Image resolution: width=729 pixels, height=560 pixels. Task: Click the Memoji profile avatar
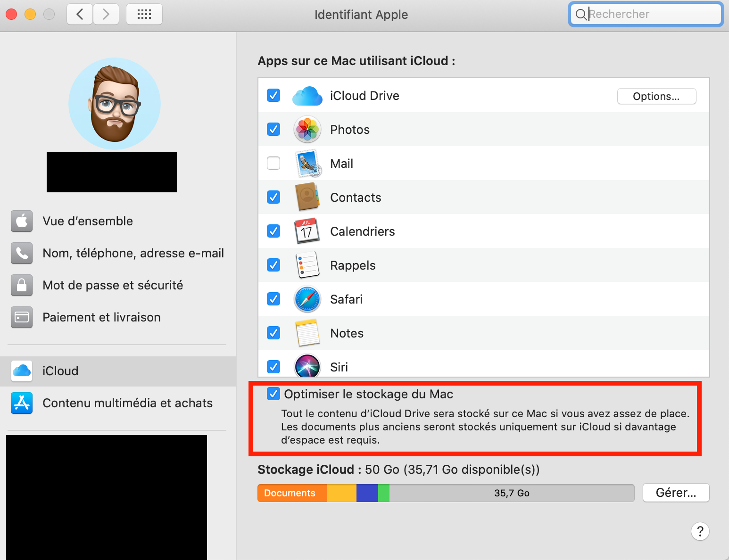tap(115, 104)
